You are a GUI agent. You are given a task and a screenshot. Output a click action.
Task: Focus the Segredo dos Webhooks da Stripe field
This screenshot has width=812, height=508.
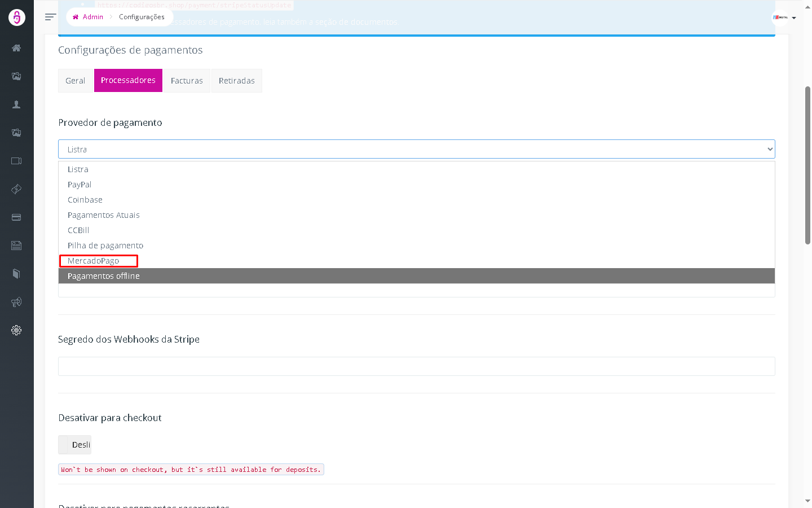point(416,366)
